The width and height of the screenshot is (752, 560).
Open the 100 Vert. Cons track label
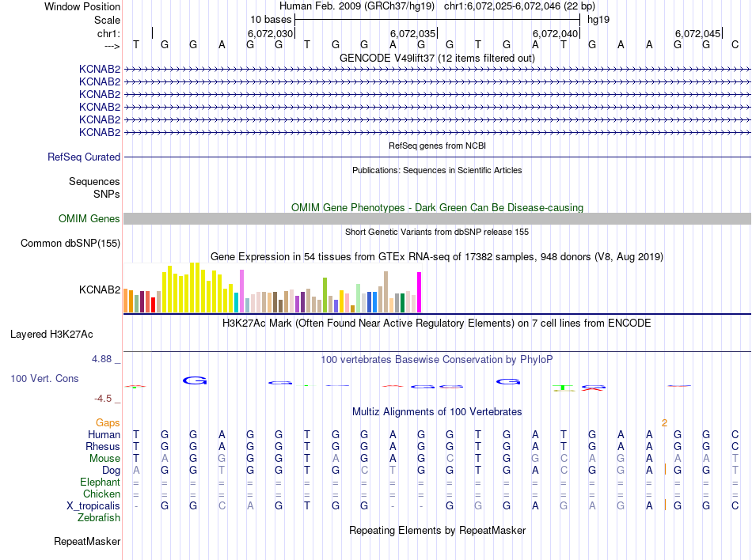[x=44, y=379]
